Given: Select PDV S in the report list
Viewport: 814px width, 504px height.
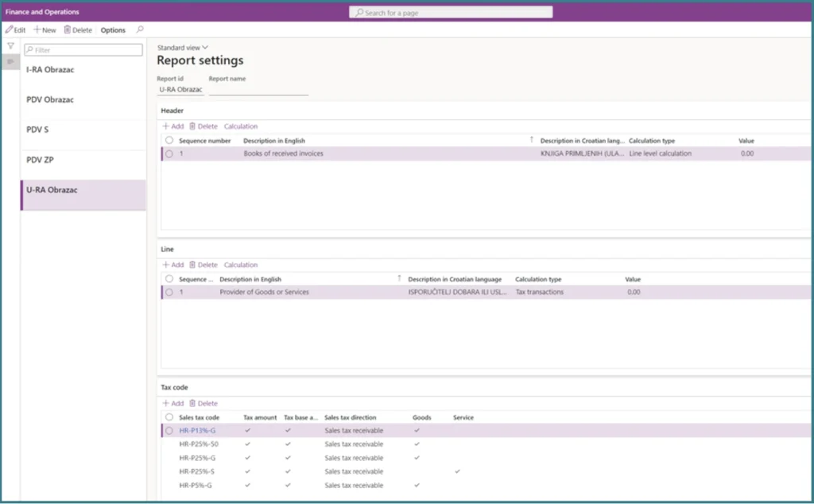Looking at the screenshot, I should (83, 135).
